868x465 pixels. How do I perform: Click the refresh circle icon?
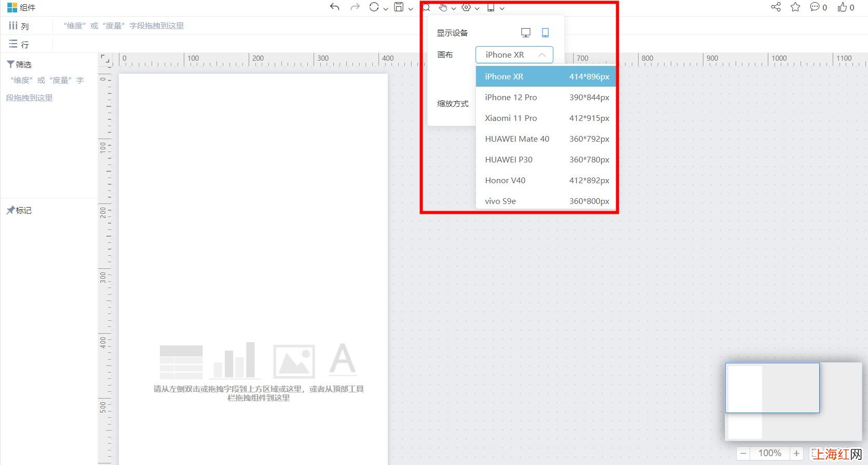pyautogui.click(x=374, y=7)
